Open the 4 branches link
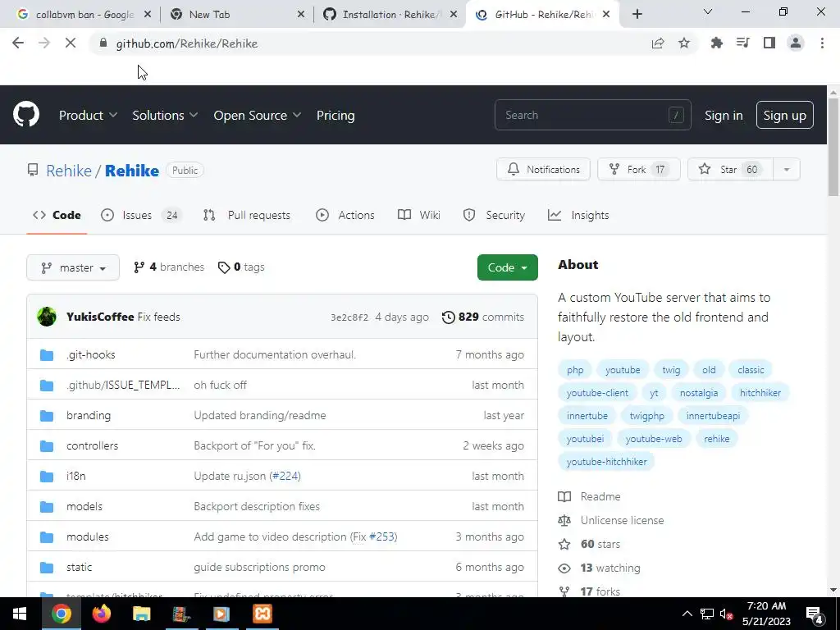The image size is (840, 630). [x=169, y=267]
